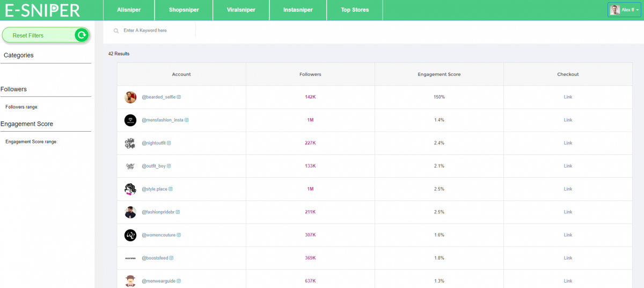This screenshot has width=644, height=288.
Task: Click Instagram icon next to @style.place
Action: click(x=171, y=189)
